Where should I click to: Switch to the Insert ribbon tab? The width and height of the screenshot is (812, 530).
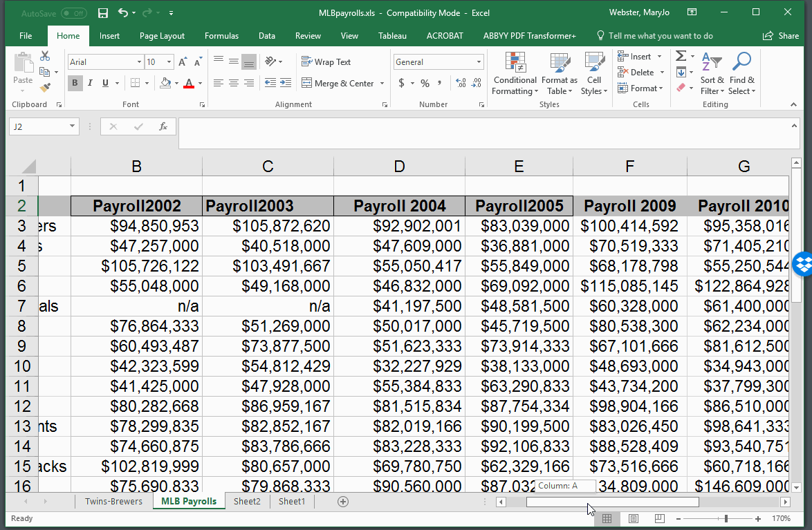point(109,36)
